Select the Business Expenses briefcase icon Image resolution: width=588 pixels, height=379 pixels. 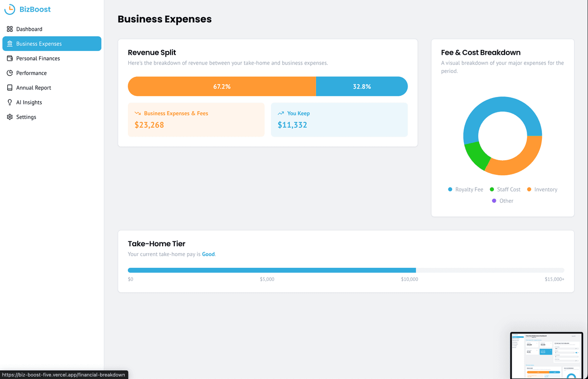(10, 44)
